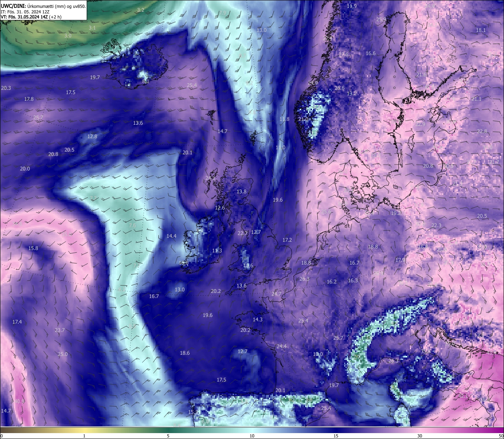This screenshot has height=439, width=504.
Task: Click the 20.3 value label
Action: [6, 88]
